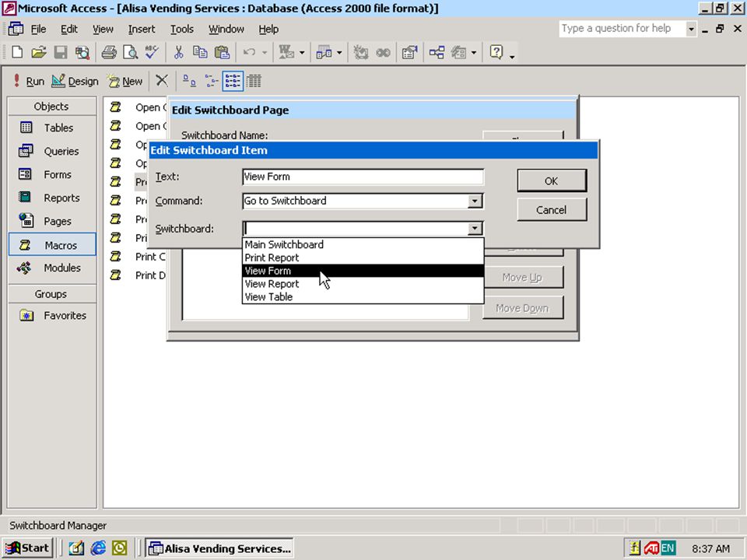Open the Analyze dropdown arrow
This screenshot has width=747, height=560.
(339, 52)
